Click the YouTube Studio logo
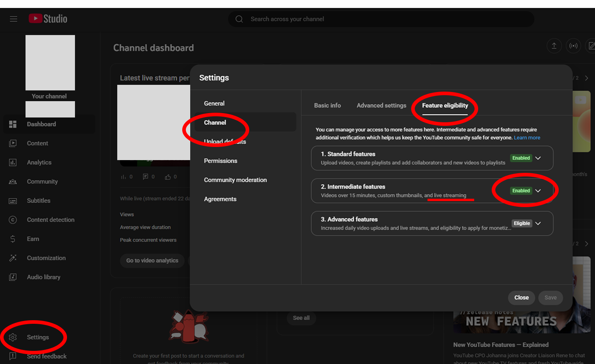 tap(47, 18)
